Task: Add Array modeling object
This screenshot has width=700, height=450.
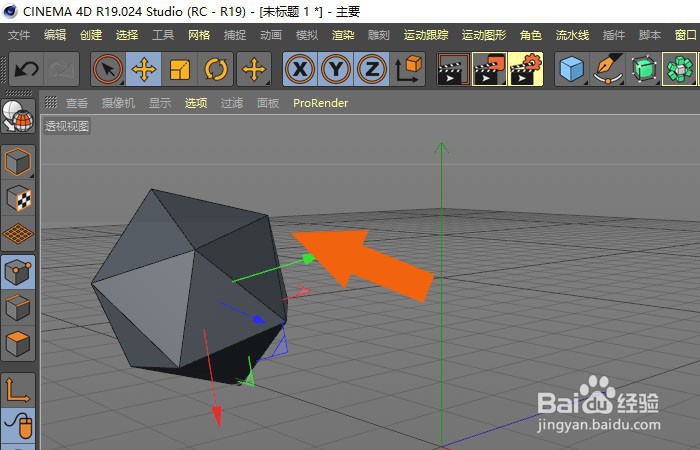Action: click(x=679, y=69)
